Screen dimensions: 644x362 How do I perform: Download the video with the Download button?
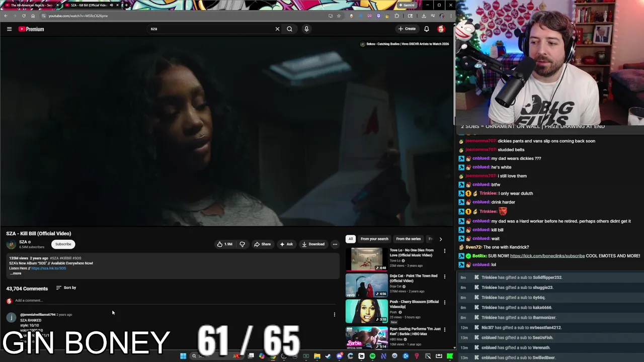(313, 244)
